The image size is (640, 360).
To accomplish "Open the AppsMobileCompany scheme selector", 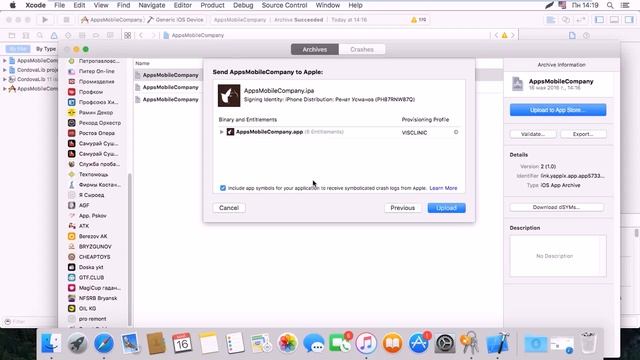I will click(x=112, y=20).
